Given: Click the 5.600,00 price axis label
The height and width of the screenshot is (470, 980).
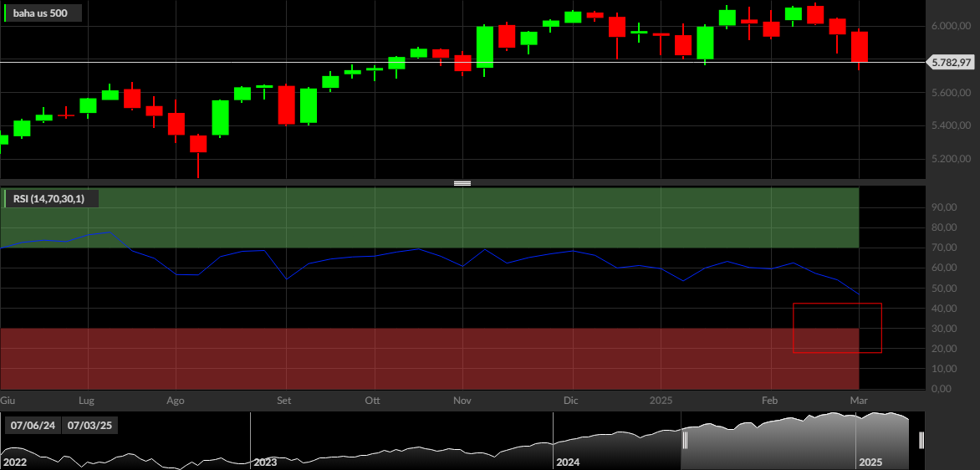Looking at the screenshot, I should pyautogui.click(x=952, y=93).
